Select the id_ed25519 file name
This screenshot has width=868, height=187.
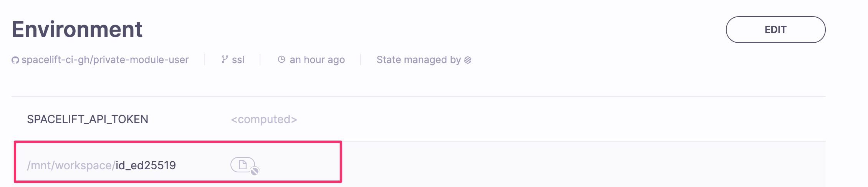coord(146,165)
